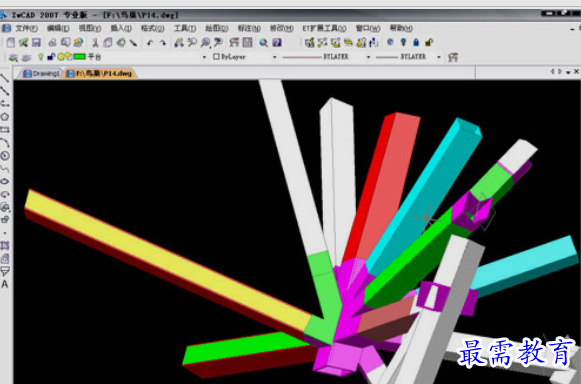Click the Print icon
This screenshot has height=384, width=581.
click(53, 42)
